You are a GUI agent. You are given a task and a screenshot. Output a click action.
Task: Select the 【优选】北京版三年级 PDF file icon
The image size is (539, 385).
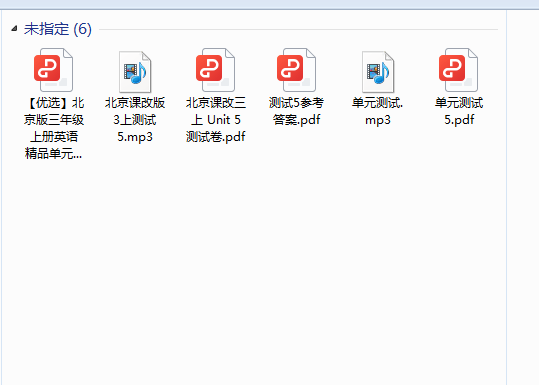tap(53, 70)
